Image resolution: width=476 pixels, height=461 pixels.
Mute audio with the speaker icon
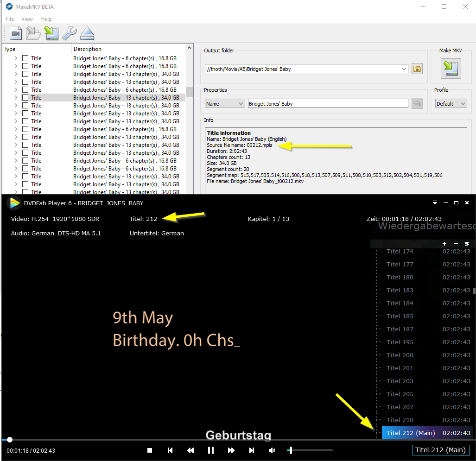coord(272,450)
